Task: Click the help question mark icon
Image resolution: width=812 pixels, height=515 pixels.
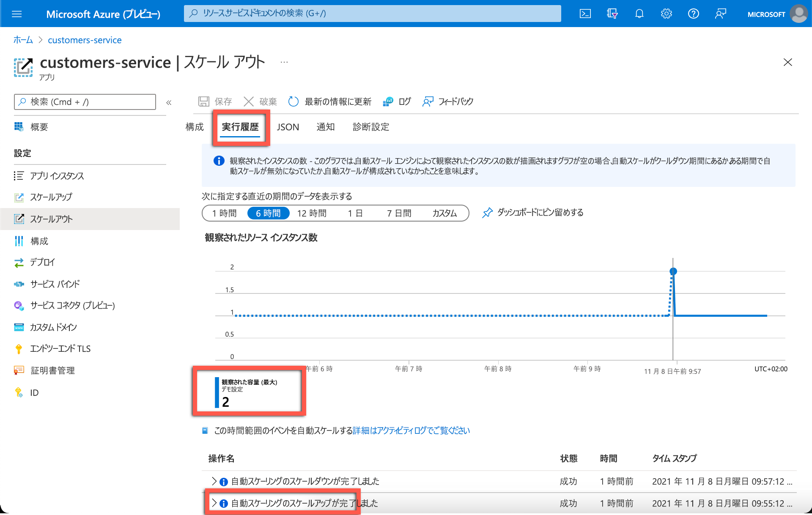Action: (693, 14)
